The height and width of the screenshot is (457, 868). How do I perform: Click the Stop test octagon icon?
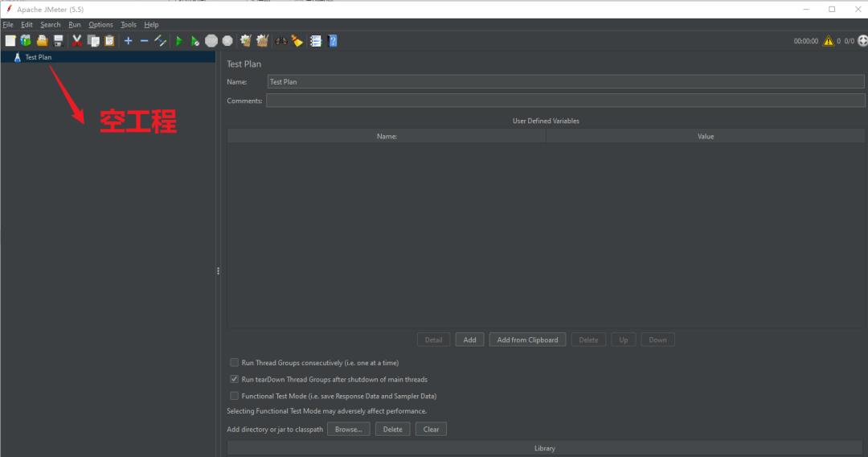211,41
